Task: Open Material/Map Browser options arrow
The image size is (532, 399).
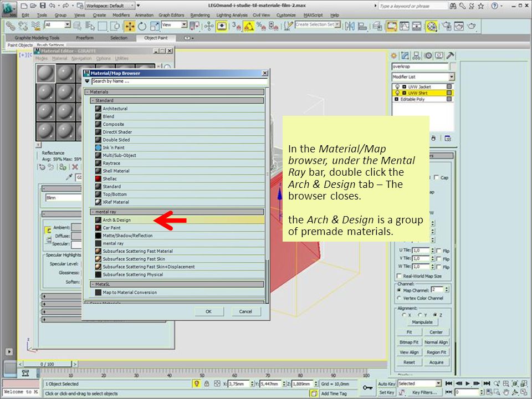Action: 87,81
